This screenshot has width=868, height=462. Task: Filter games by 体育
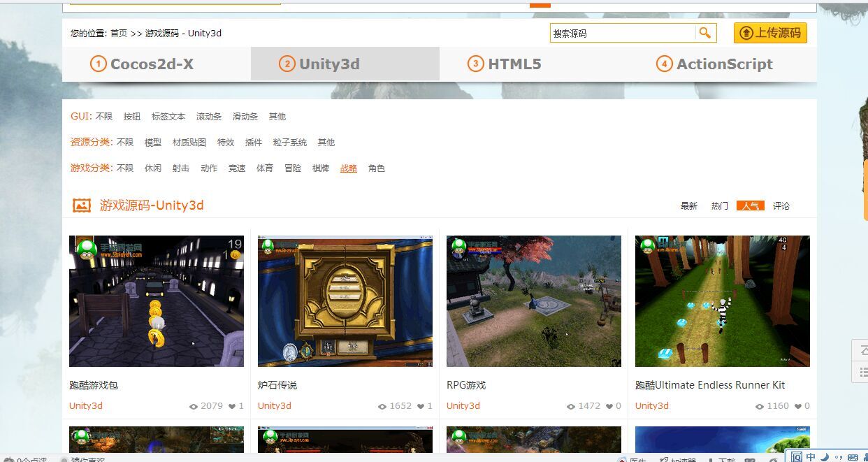(265, 168)
